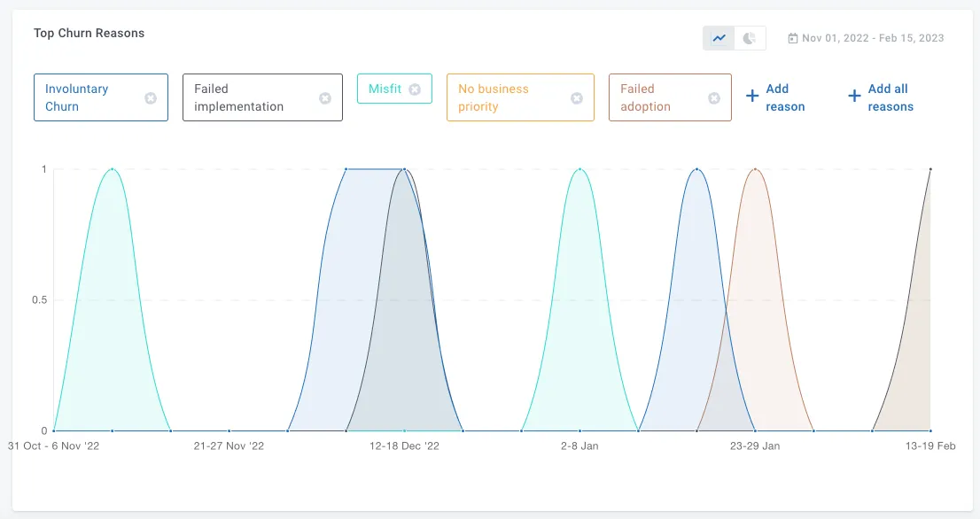Remove the Misfit reason chip
The image size is (980, 519).
tap(415, 89)
